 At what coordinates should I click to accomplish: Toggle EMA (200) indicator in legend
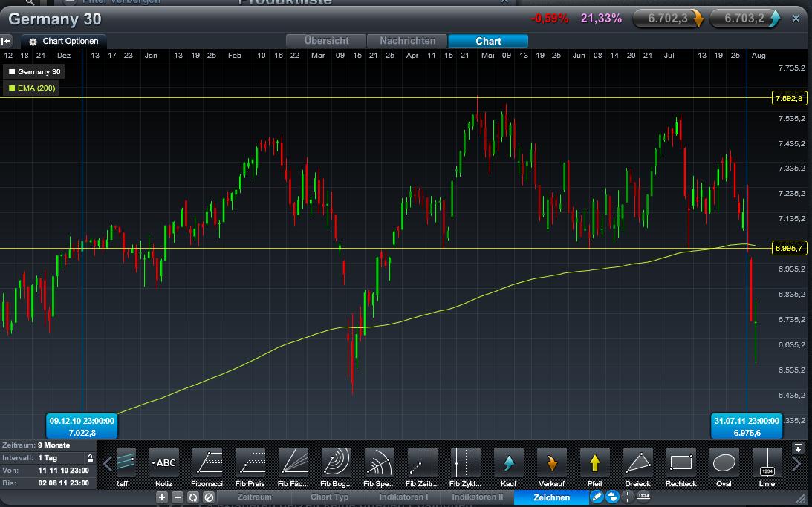pos(32,88)
